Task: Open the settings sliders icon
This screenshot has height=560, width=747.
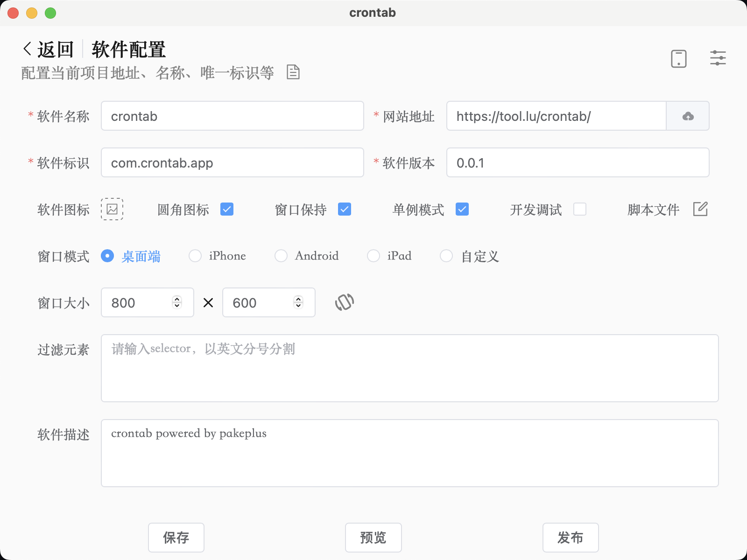Action: tap(718, 58)
